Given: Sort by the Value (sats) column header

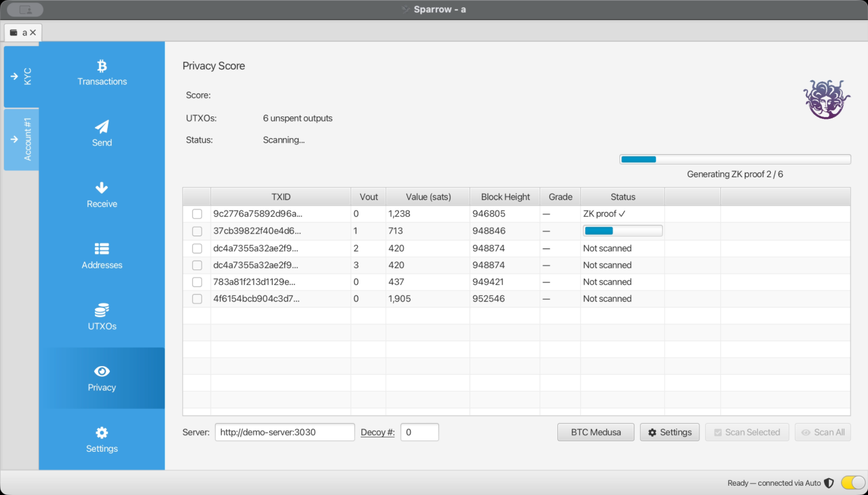Looking at the screenshot, I should click(x=428, y=196).
